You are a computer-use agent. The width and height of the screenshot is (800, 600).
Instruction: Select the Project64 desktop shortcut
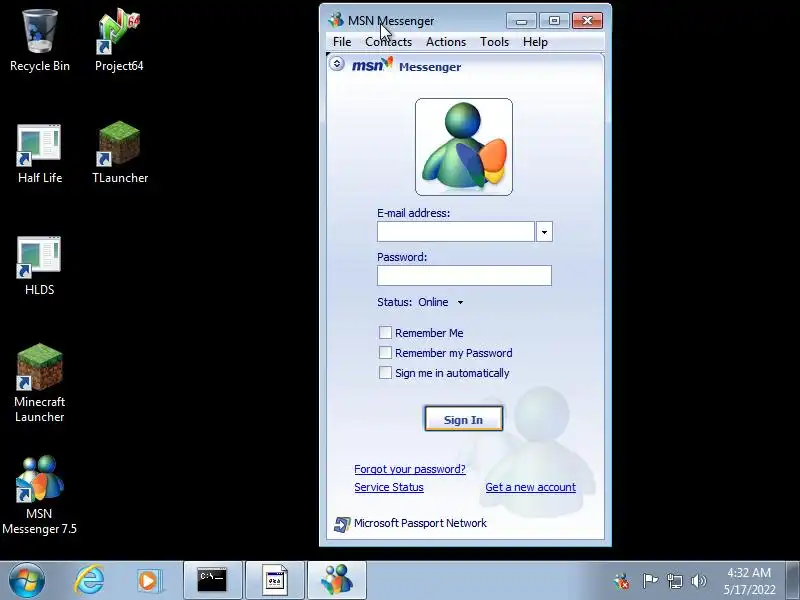pos(119,40)
